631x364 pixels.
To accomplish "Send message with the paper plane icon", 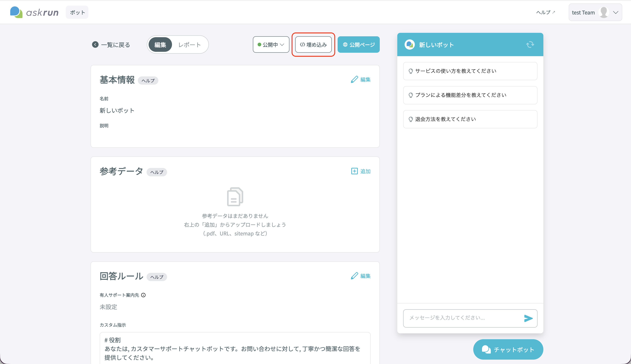I will point(528,318).
